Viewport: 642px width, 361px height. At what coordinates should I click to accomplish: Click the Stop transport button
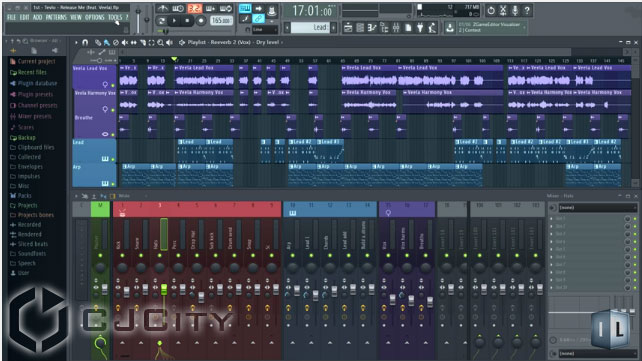187,20
